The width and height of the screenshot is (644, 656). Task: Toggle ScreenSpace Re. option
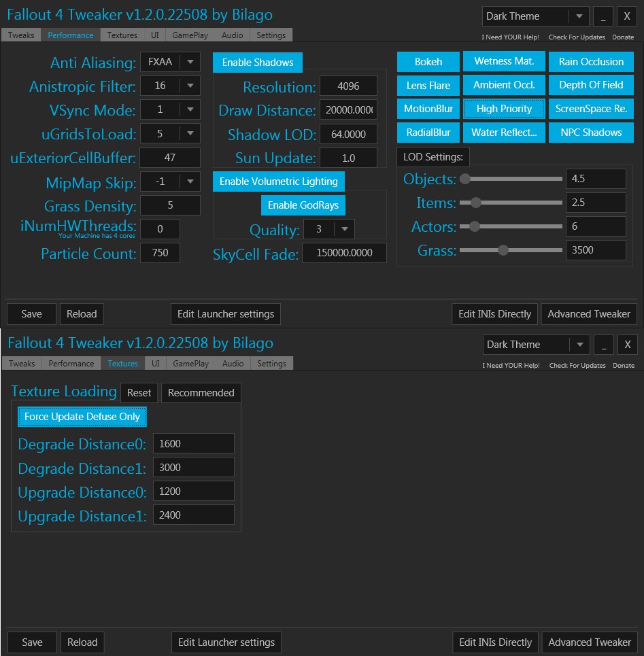591,109
